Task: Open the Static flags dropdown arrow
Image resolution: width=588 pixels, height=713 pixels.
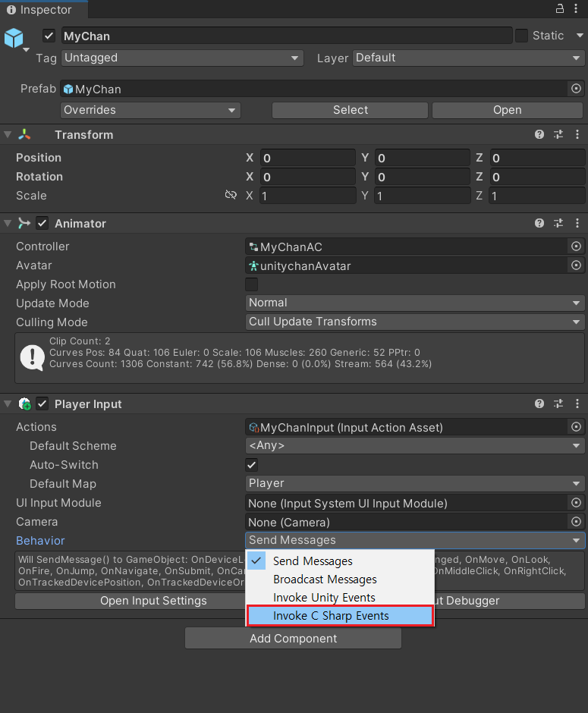Action: click(x=580, y=36)
